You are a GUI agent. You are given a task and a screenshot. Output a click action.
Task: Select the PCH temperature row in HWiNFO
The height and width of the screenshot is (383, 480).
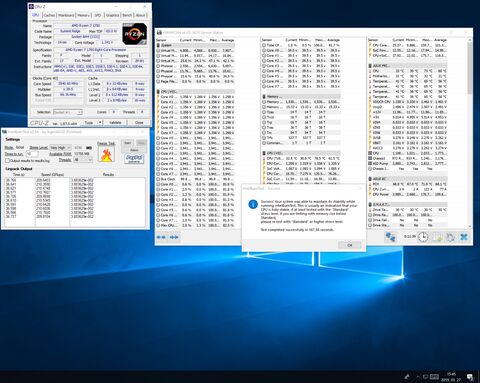point(408,184)
